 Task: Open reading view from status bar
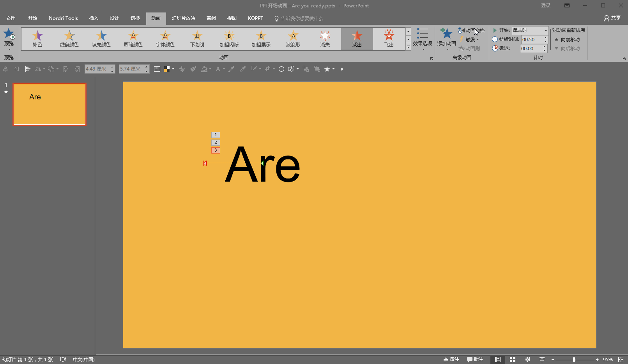[527, 359]
